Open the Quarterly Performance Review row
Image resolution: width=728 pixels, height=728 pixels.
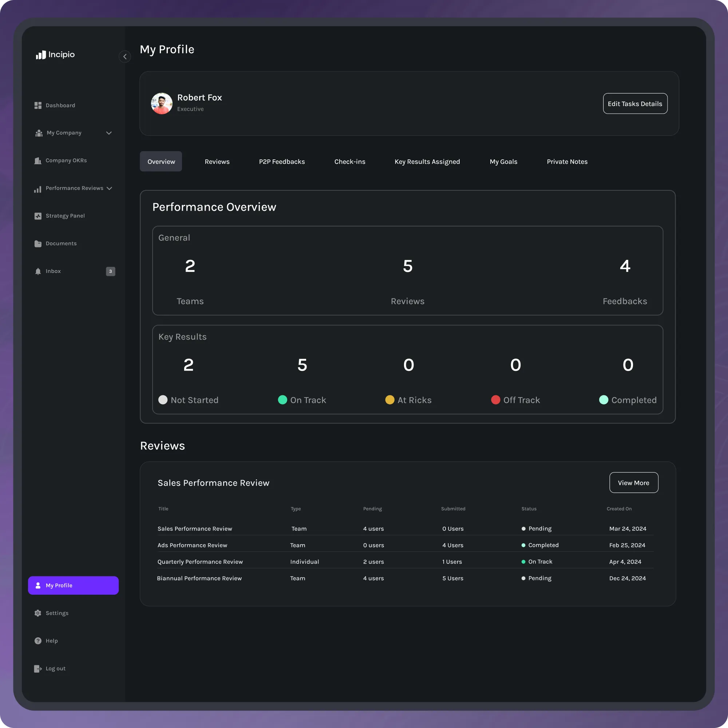pos(200,562)
